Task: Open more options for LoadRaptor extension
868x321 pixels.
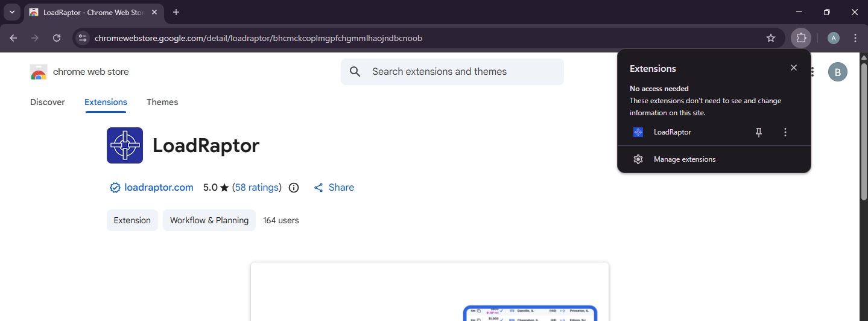Action: click(x=785, y=132)
